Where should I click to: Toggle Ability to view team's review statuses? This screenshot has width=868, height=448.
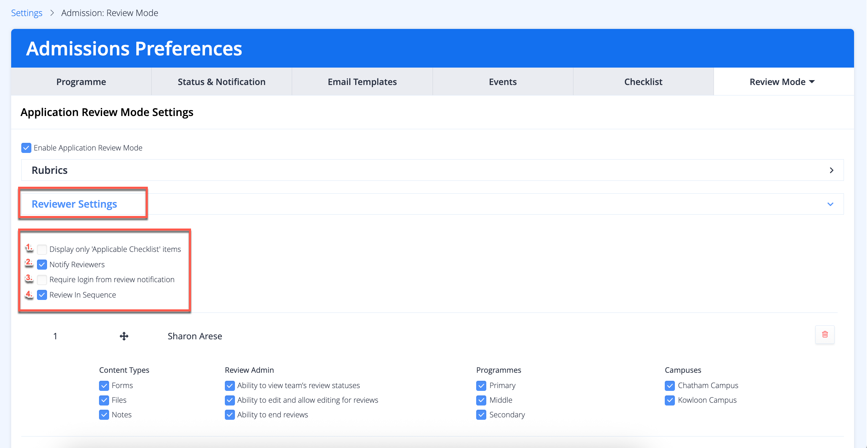[x=230, y=386]
